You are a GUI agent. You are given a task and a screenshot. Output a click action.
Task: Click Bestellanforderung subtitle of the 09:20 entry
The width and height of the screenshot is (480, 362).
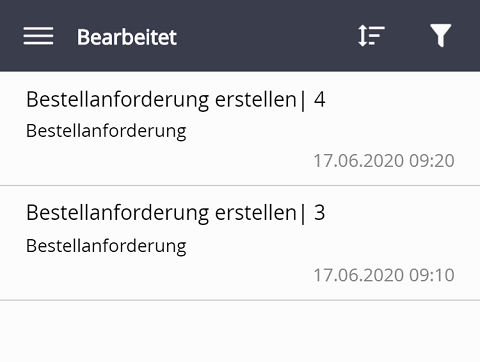click(x=106, y=131)
